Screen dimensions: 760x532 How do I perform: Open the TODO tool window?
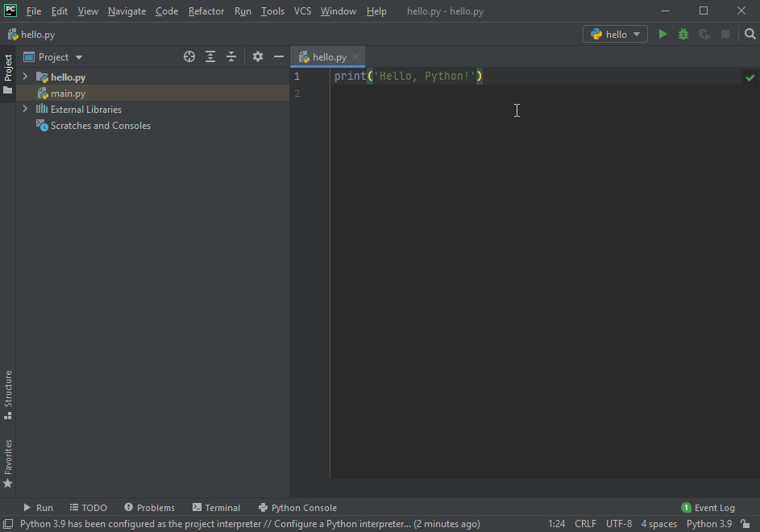88,507
